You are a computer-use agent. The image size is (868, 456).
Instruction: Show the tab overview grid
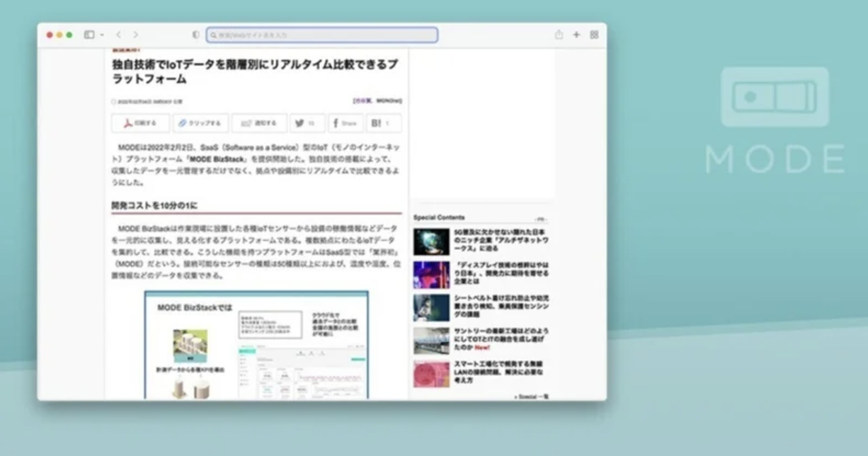coord(594,35)
